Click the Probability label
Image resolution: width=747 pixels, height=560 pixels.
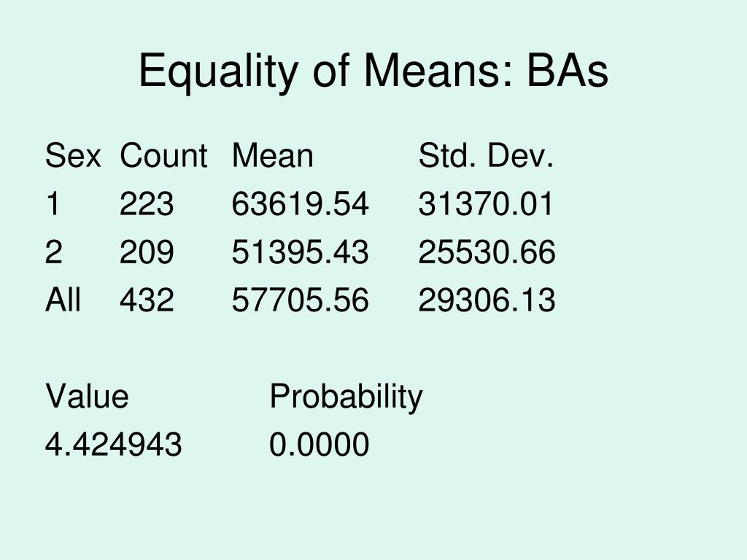347,397
